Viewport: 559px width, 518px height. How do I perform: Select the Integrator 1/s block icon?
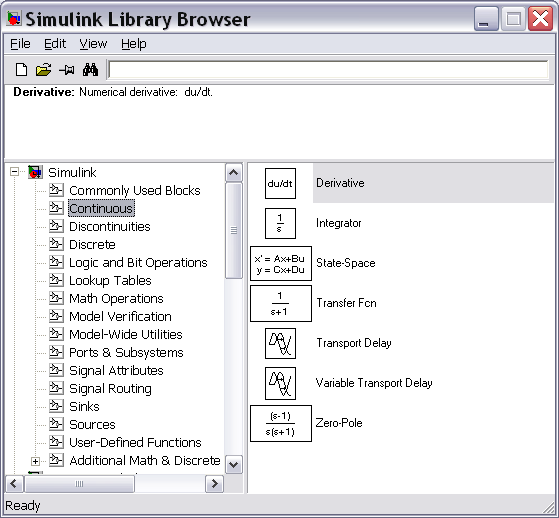coord(280,223)
